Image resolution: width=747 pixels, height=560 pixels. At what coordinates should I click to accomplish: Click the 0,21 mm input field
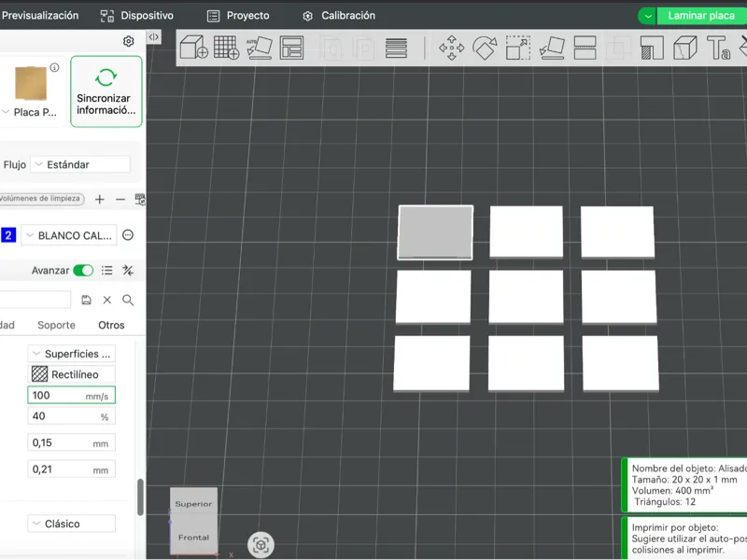[72, 469]
